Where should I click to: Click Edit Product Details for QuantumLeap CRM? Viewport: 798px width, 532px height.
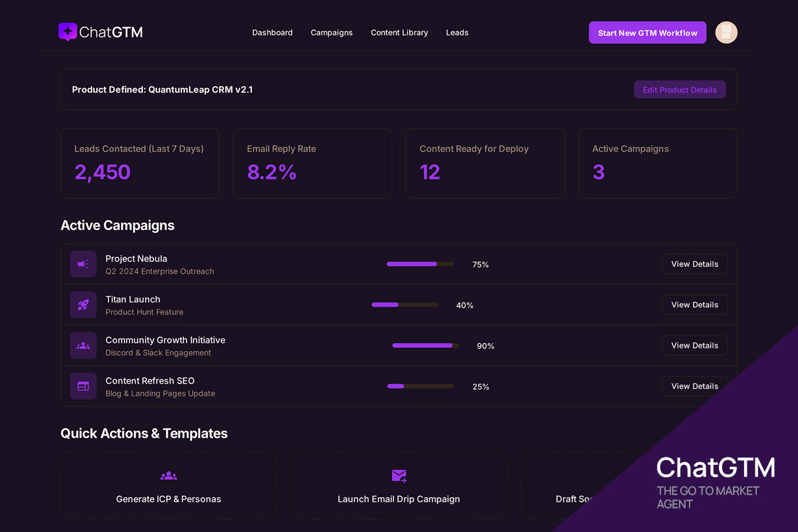pyautogui.click(x=680, y=89)
